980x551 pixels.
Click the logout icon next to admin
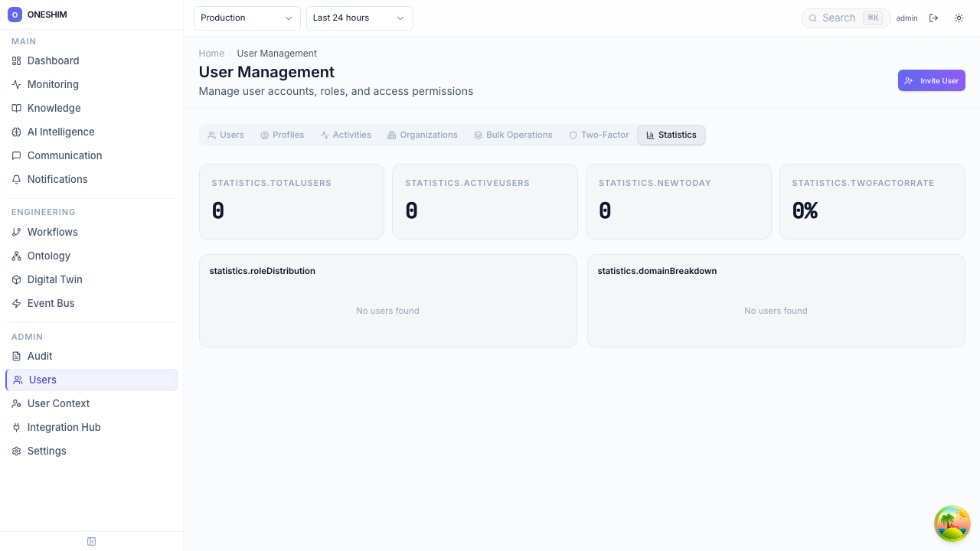coord(933,18)
